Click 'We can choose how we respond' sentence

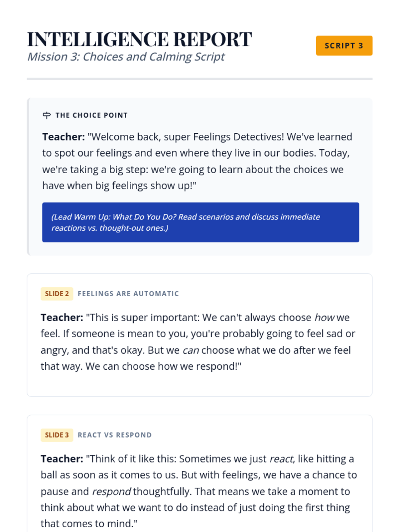point(163,366)
